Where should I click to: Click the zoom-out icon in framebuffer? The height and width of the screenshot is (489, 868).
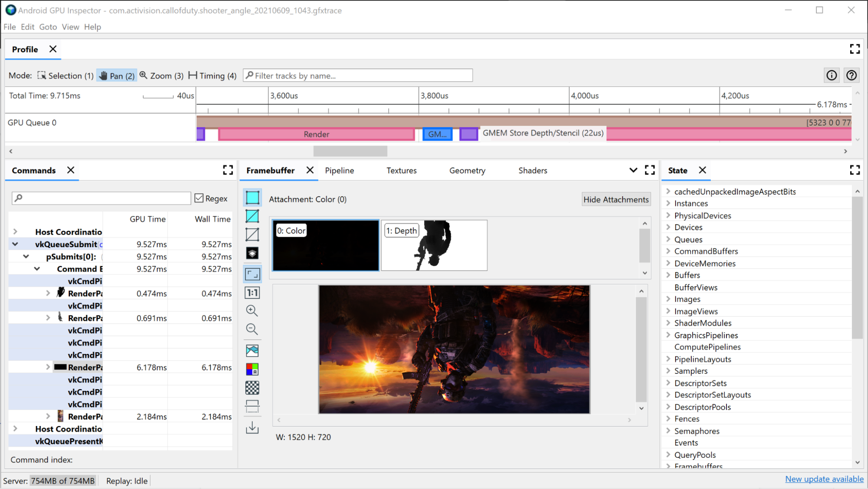pyautogui.click(x=251, y=329)
